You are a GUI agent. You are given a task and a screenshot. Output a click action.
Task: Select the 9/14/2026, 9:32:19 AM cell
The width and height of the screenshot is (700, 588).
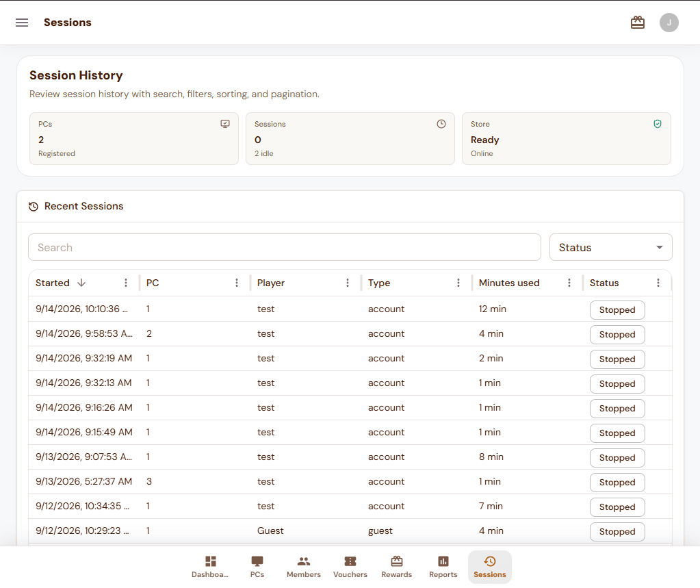(x=84, y=358)
